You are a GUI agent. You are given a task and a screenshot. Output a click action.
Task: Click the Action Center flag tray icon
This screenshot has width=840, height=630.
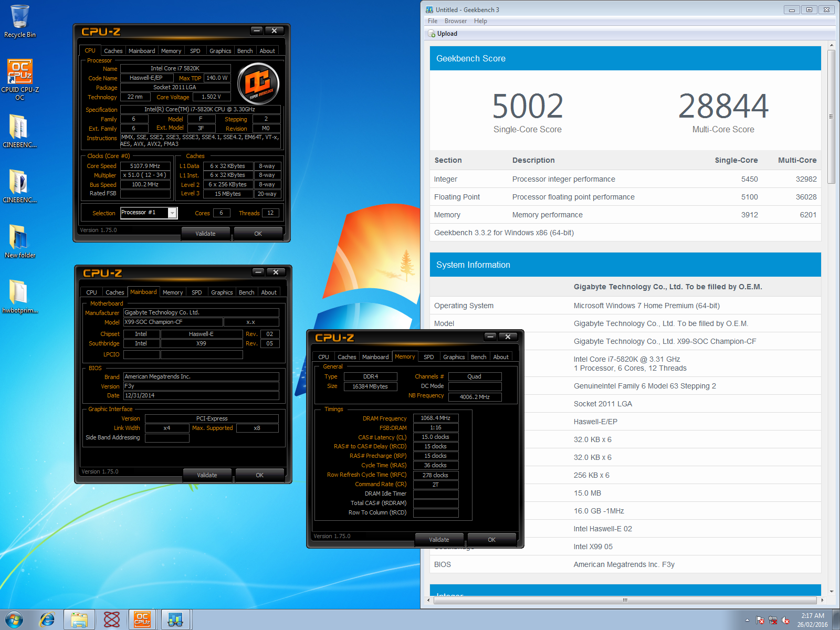(760, 620)
